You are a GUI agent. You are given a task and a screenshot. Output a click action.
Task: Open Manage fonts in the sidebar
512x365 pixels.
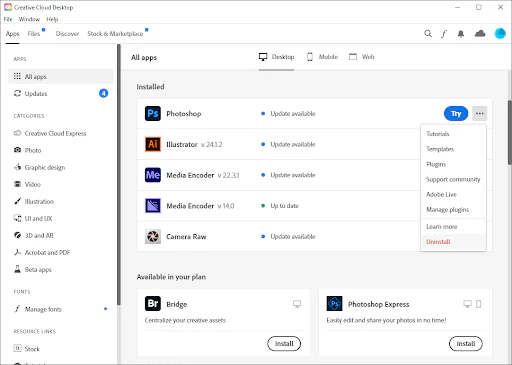[38, 309]
